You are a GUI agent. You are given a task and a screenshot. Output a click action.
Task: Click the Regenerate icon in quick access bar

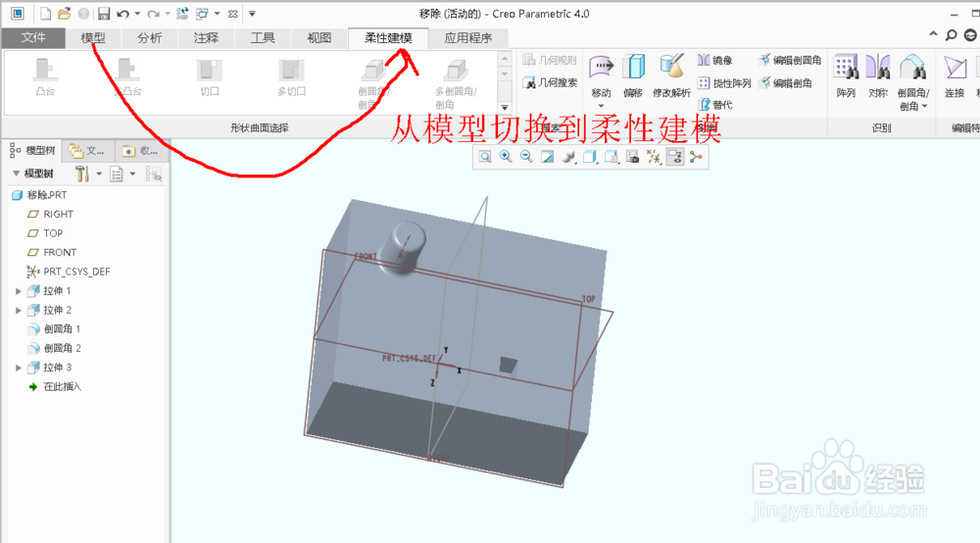pos(182,13)
